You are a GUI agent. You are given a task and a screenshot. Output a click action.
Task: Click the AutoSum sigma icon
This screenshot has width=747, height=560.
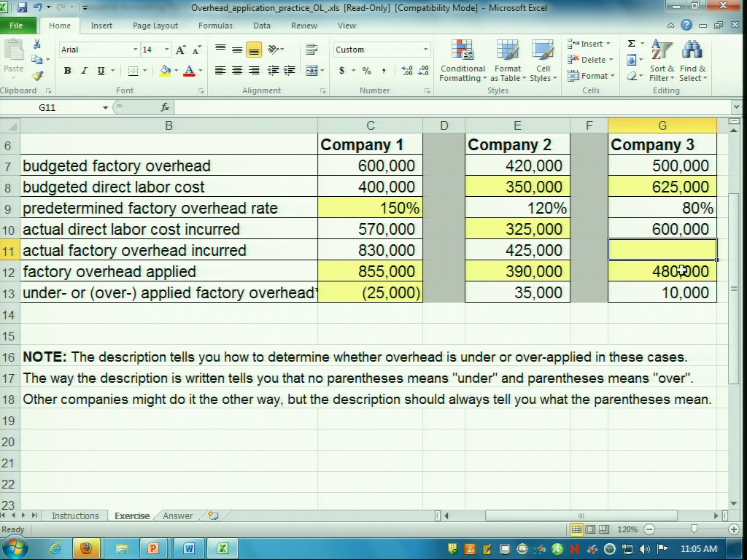(632, 44)
